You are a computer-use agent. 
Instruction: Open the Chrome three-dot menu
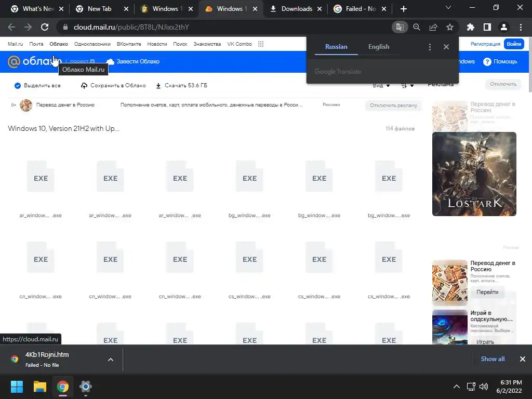(x=521, y=27)
